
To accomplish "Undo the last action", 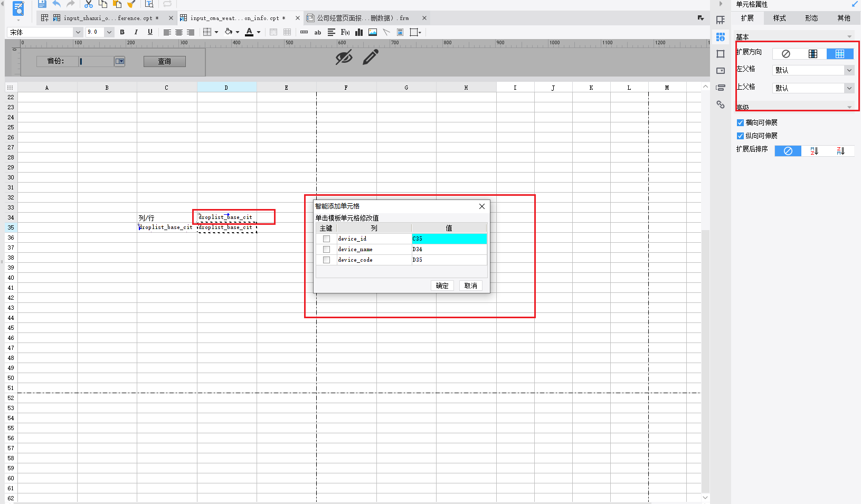I will pos(56,4).
